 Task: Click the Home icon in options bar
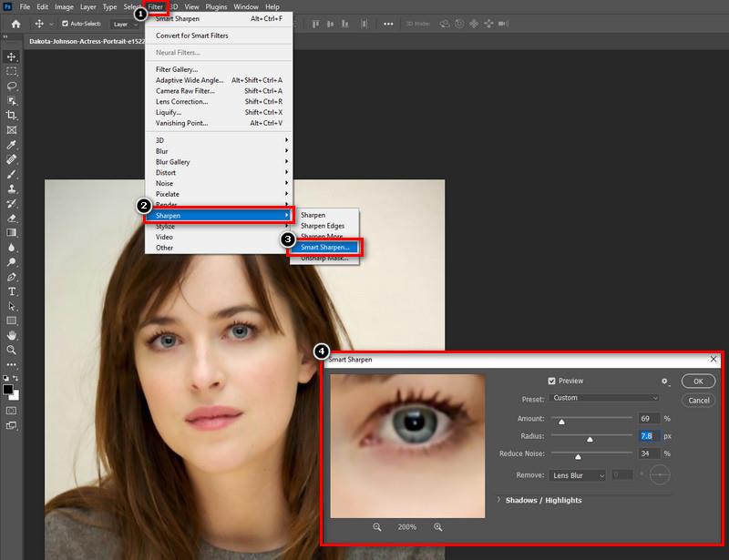pos(15,24)
